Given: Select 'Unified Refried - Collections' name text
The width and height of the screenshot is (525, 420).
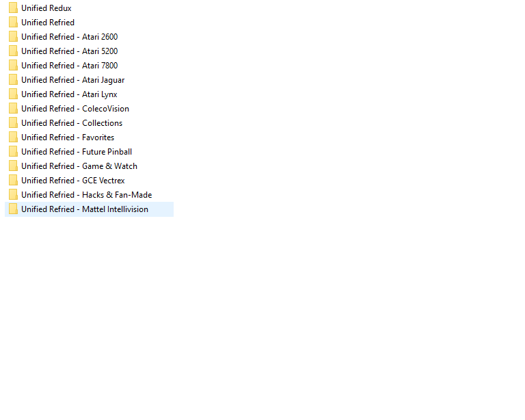Looking at the screenshot, I should point(72,123).
